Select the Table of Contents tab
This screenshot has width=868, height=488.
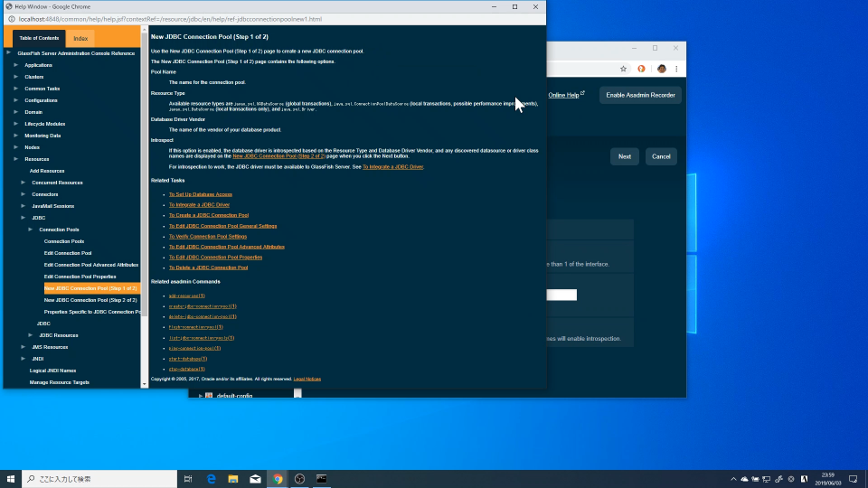[39, 38]
